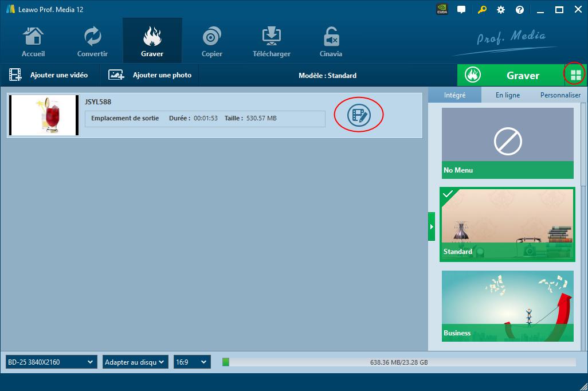Open the Adapter au disque dropdown

[135, 362]
